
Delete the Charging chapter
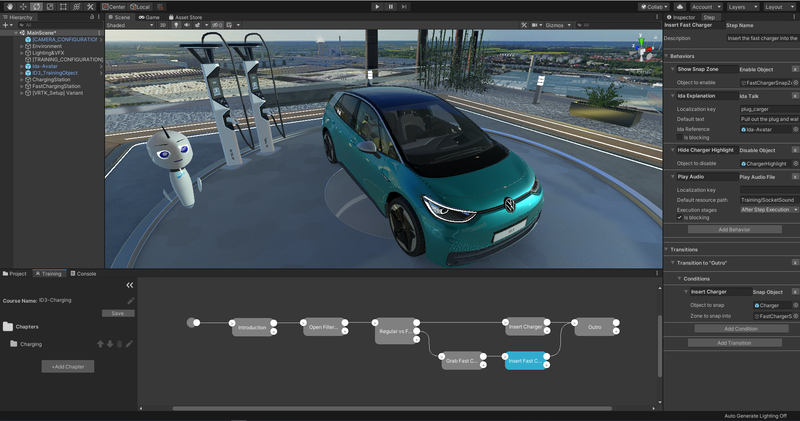(119, 344)
